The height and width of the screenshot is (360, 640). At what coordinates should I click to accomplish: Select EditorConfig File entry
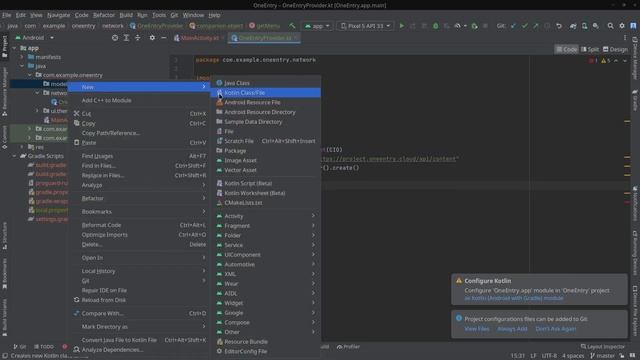pyautogui.click(x=265, y=351)
